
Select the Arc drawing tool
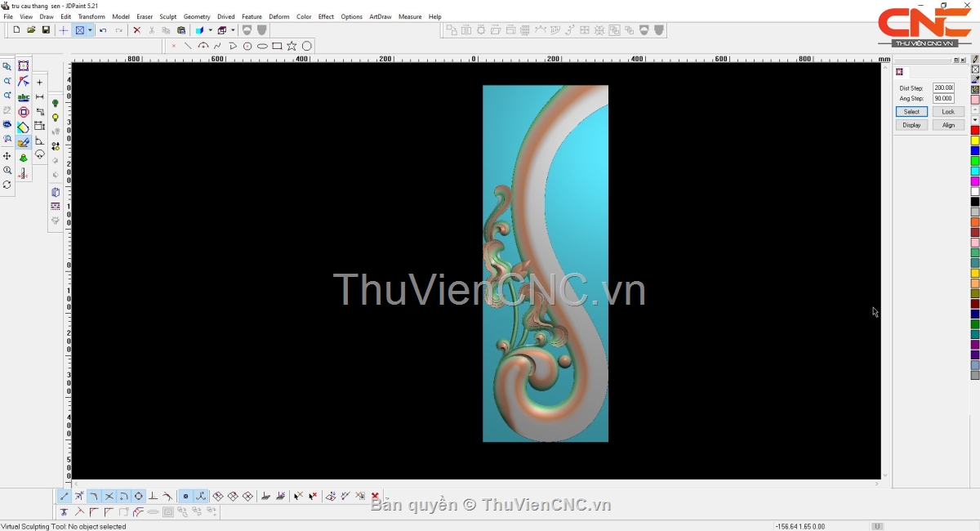pyautogui.click(x=203, y=46)
